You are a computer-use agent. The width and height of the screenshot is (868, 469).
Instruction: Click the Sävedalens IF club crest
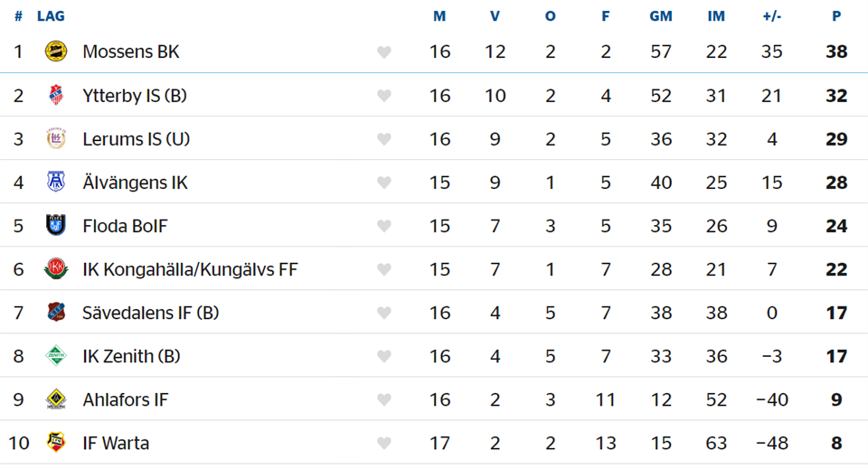click(x=56, y=313)
